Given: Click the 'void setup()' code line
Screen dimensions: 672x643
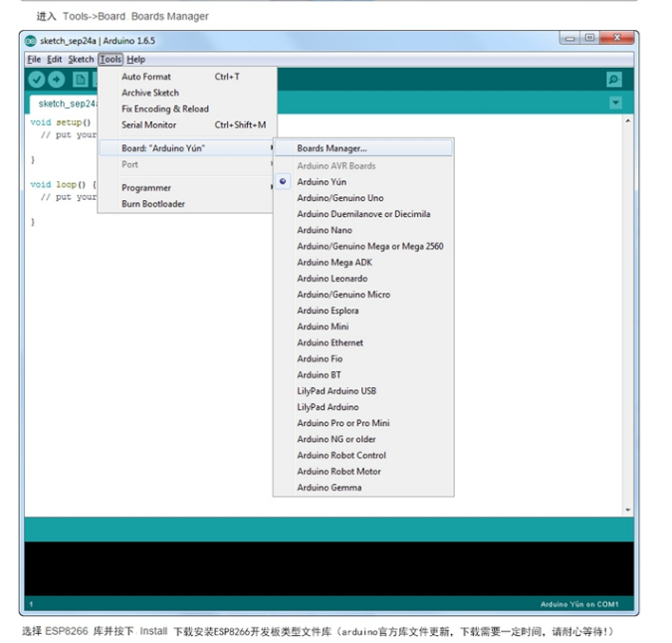Looking at the screenshot, I should click(x=61, y=122).
